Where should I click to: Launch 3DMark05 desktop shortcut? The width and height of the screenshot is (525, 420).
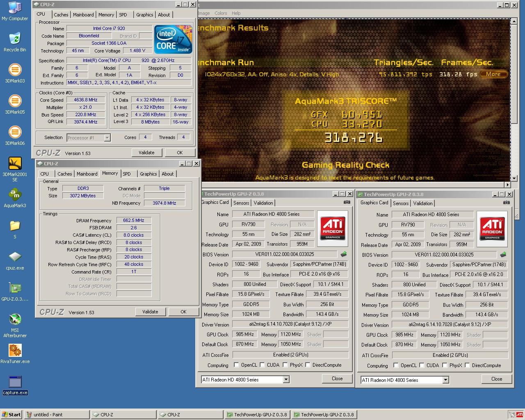click(15, 104)
